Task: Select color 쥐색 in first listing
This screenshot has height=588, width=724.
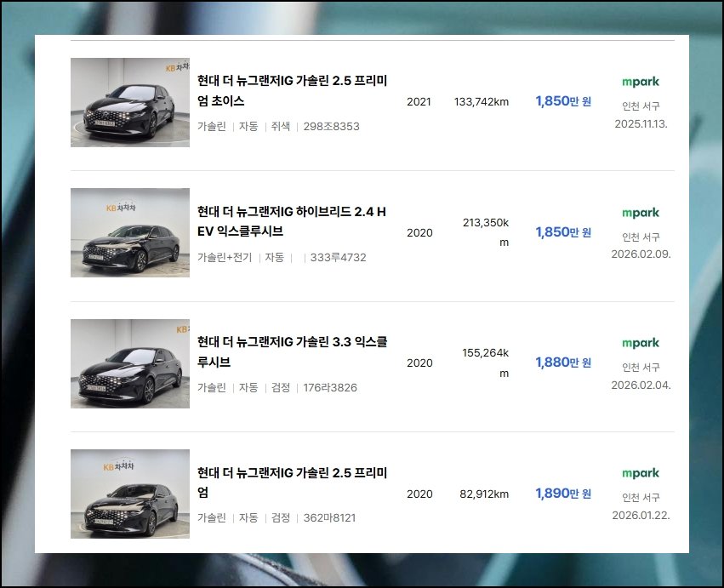Action: [x=280, y=127]
